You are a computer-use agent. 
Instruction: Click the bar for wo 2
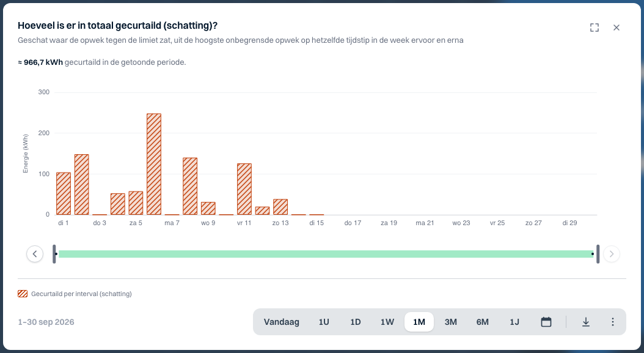[82, 184]
